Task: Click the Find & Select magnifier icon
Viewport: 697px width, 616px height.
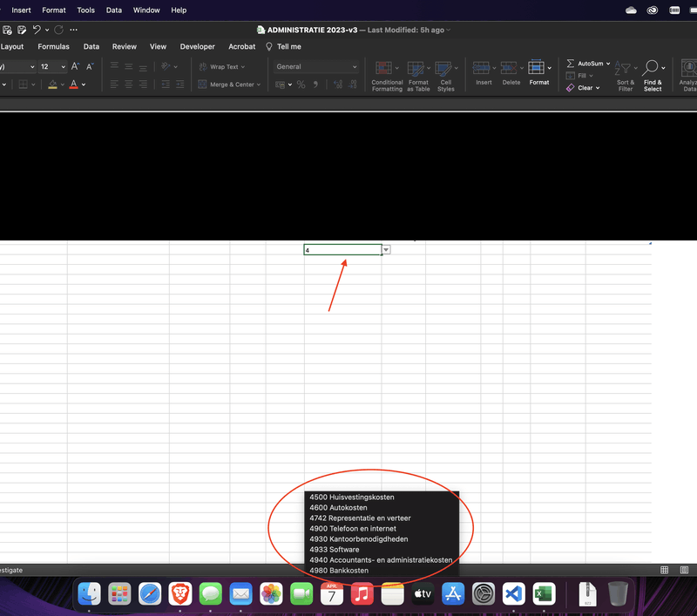Action: click(x=651, y=69)
